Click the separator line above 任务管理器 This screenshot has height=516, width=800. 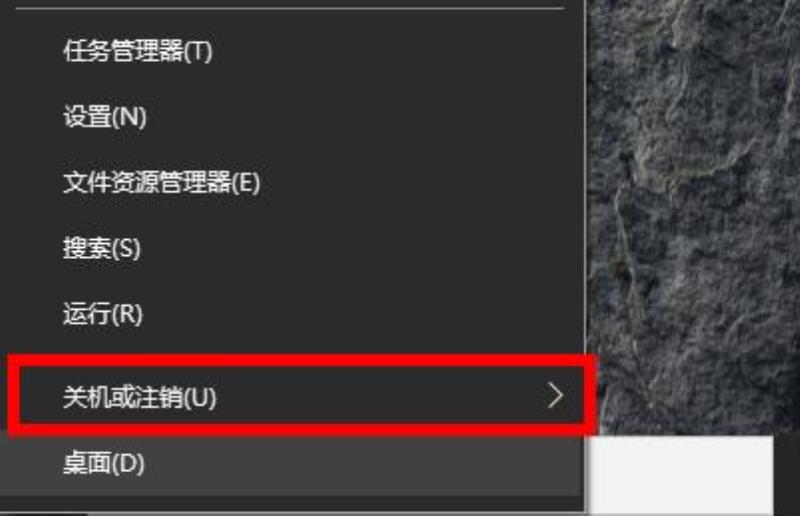[290, 8]
